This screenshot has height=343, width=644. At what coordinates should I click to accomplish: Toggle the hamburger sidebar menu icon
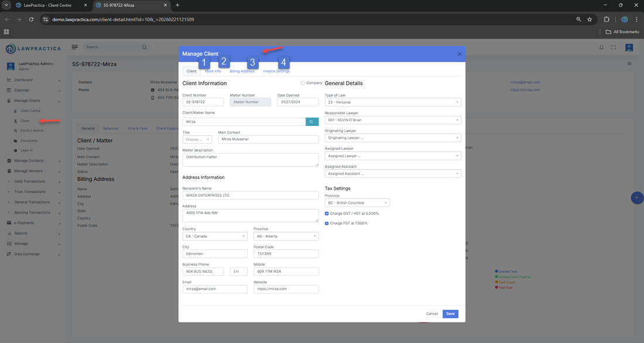[x=75, y=47]
